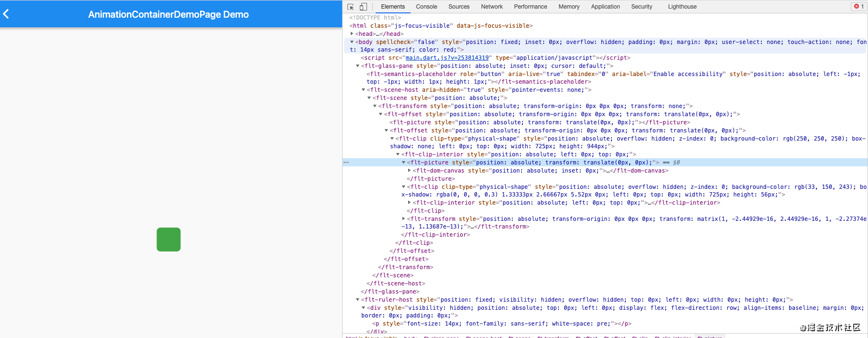Collapse the selected flt-picture node
The width and height of the screenshot is (868, 338).
coord(404,163)
